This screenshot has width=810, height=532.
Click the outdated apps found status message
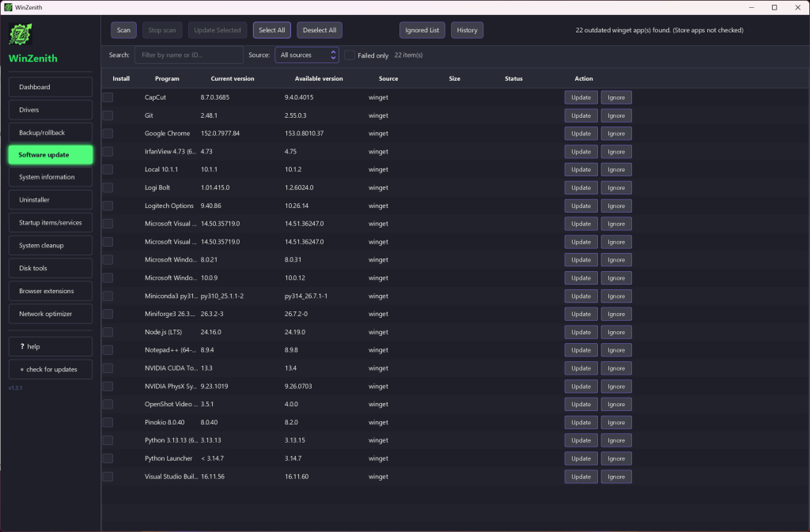(x=660, y=31)
